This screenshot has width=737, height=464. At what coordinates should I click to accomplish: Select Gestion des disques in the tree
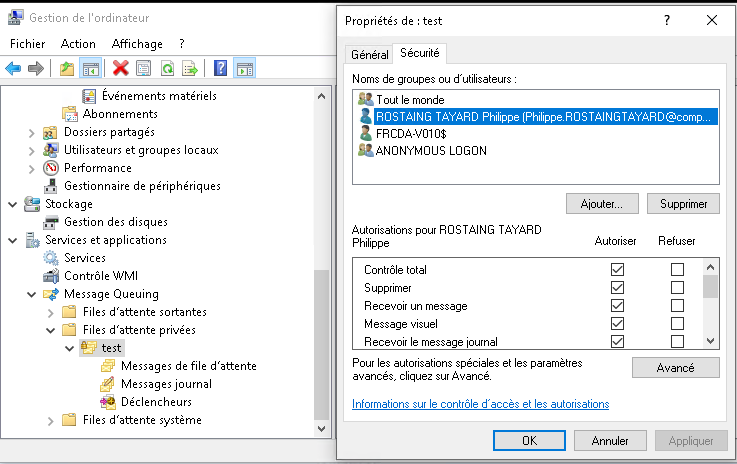point(115,222)
